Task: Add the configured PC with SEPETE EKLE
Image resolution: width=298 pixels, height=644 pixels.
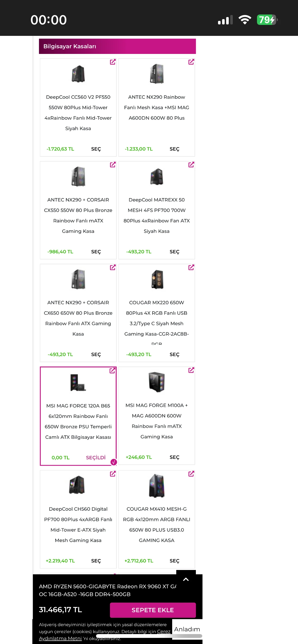Action: click(153, 610)
